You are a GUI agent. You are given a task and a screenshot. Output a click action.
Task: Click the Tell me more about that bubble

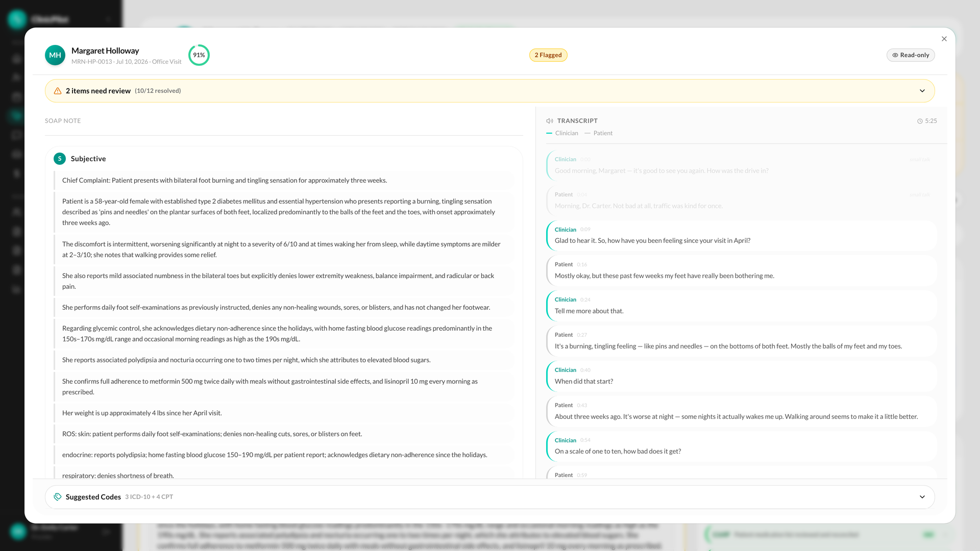pos(741,306)
